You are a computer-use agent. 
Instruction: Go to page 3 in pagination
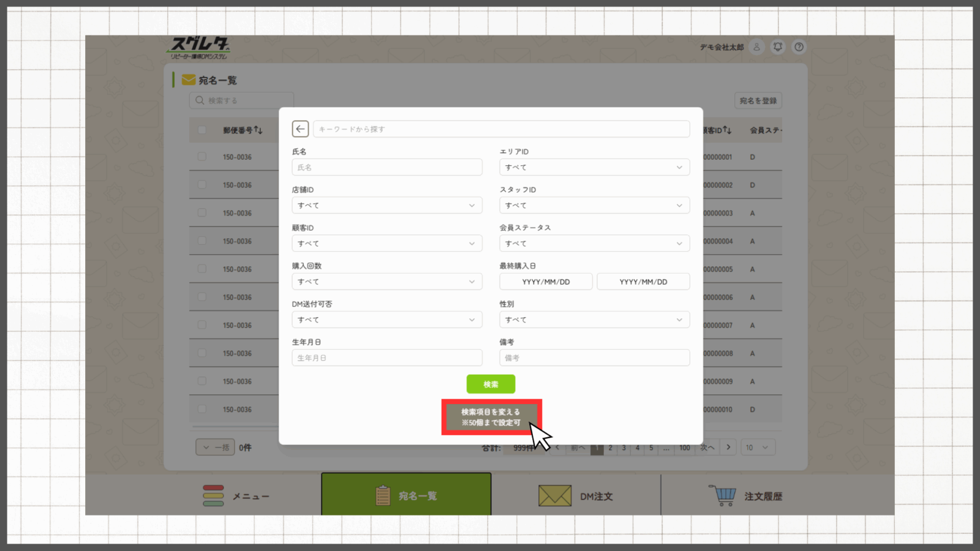624,448
